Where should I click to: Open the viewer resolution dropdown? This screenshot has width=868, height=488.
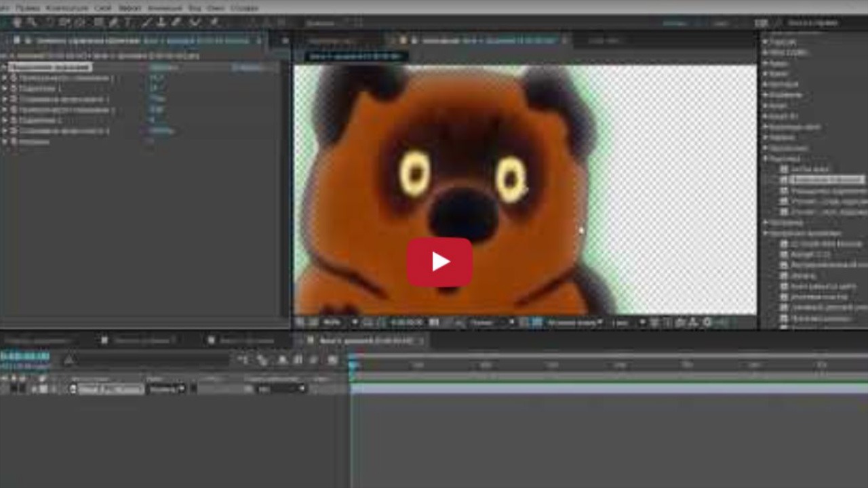pyautogui.click(x=493, y=323)
